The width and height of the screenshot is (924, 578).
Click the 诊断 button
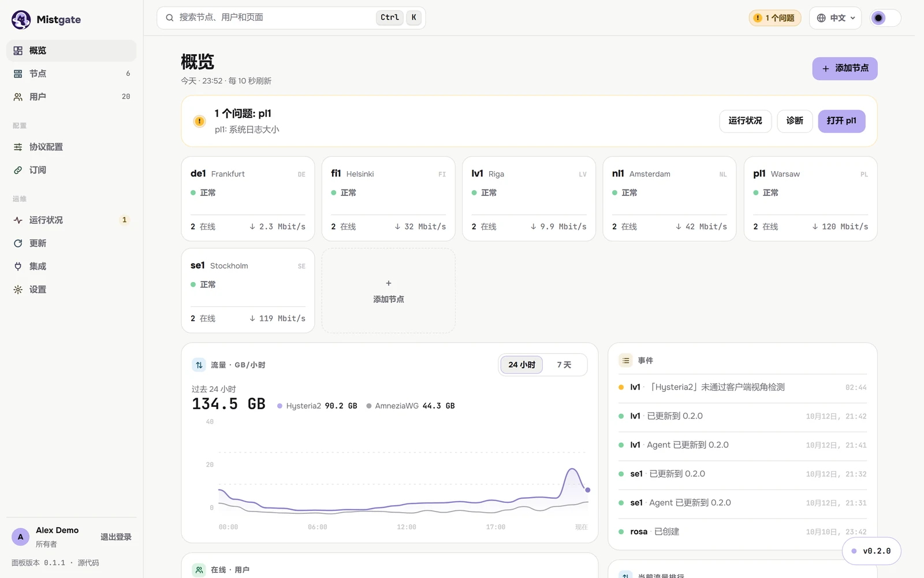click(795, 121)
